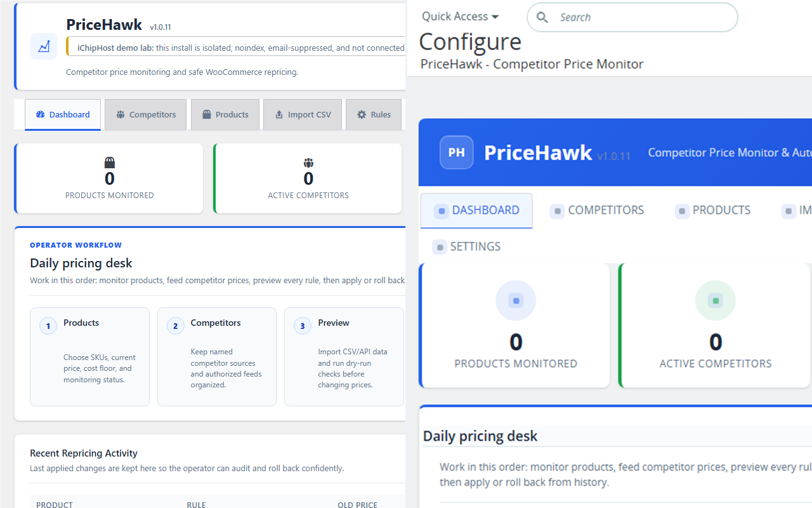Click the icon beside PRODUCTS in right panel

point(682,211)
